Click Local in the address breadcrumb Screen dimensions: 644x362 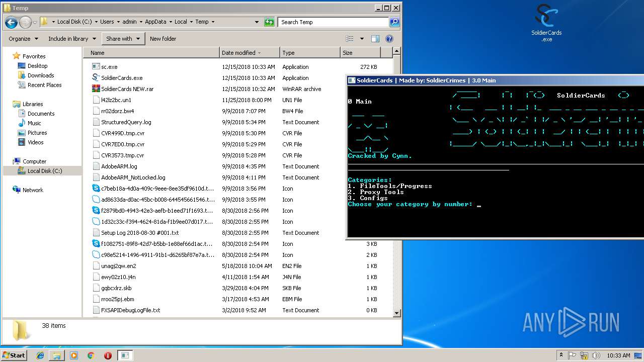coord(181,22)
